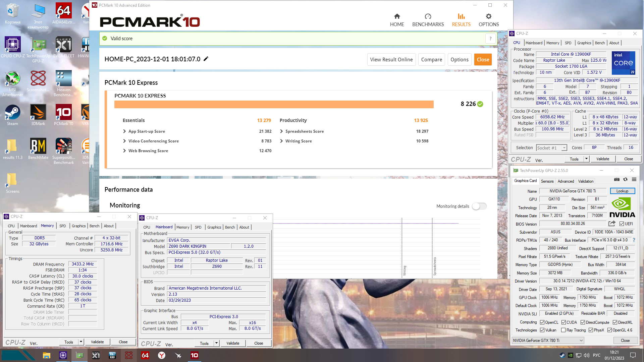Screen dimensions: 644x362
Task: Click PCMark 10 taskbar icon
Action: [x=194, y=355]
